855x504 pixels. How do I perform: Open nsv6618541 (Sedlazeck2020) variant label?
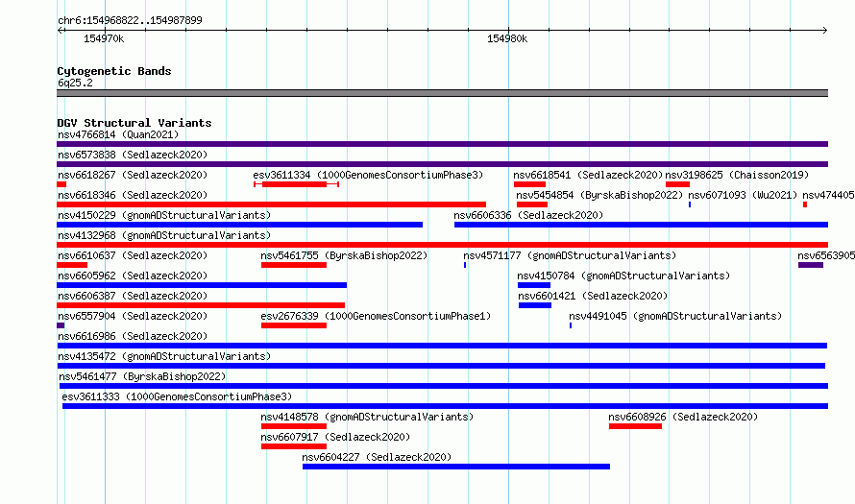click(x=588, y=175)
